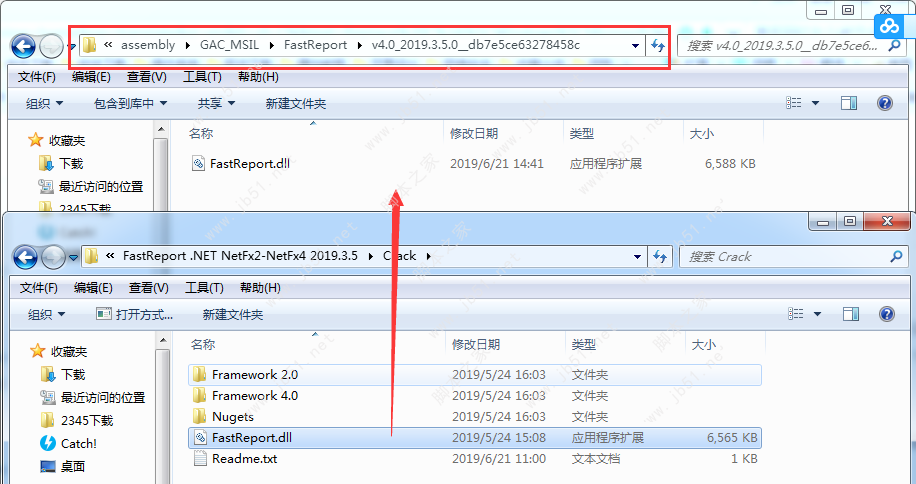Click assembly in the address breadcrumb
The image size is (916, 484).
click(148, 45)
